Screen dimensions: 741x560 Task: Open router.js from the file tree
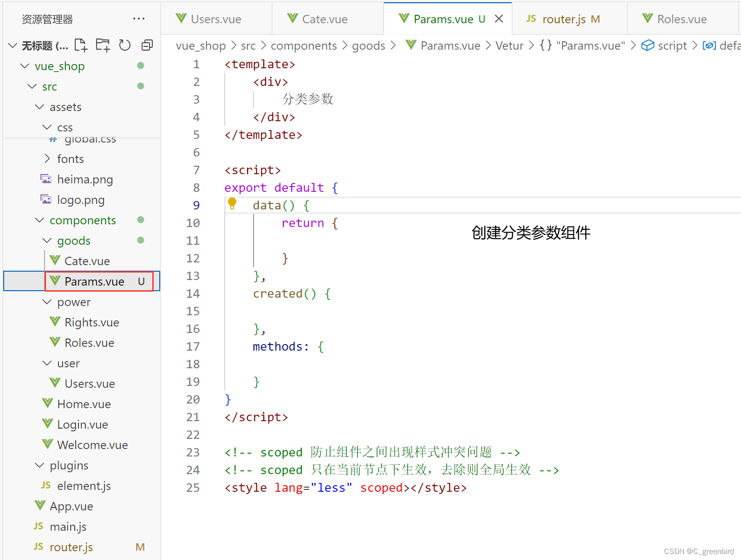click(x=82, y=547)
